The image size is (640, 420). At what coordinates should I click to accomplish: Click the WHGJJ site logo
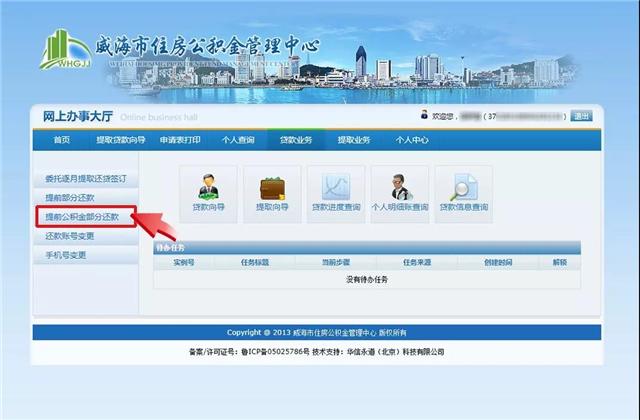(66, 50)
